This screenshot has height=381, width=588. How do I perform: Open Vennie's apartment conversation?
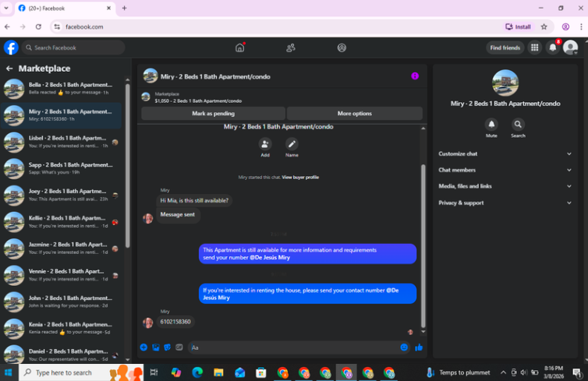click(x=62, y=275)
